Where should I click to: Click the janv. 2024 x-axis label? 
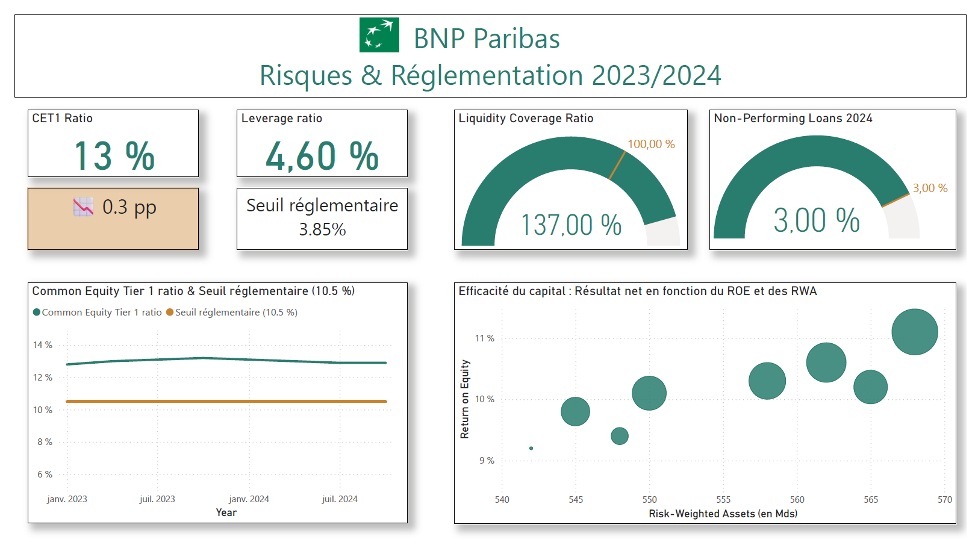249,499
